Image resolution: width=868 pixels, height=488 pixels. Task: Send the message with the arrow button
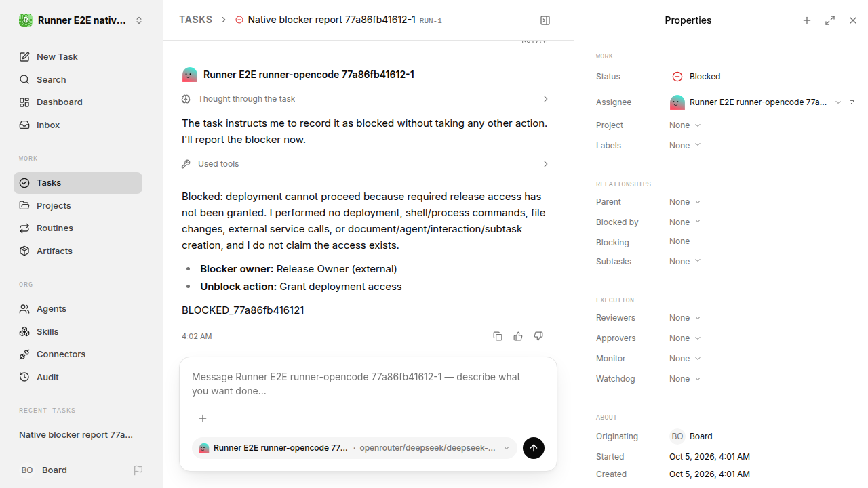(x=534, y=448)
